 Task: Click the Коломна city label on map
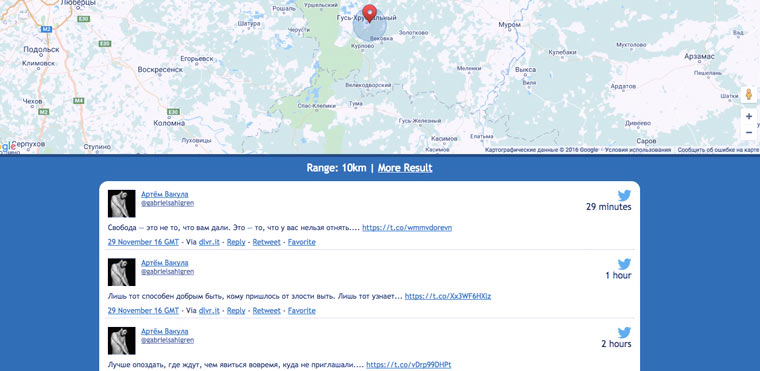pyautogui.click(x=169, y=123)
